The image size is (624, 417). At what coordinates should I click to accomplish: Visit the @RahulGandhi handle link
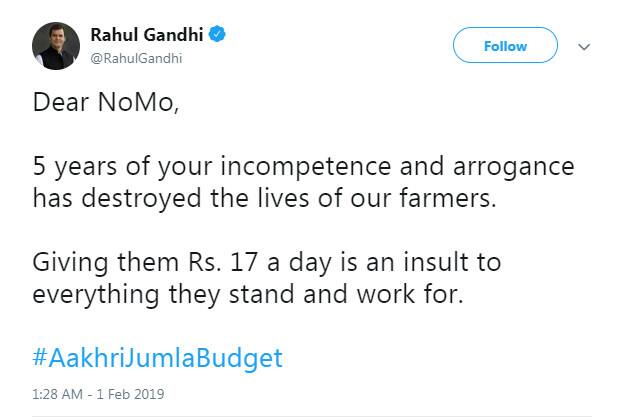tap(136, 58)
